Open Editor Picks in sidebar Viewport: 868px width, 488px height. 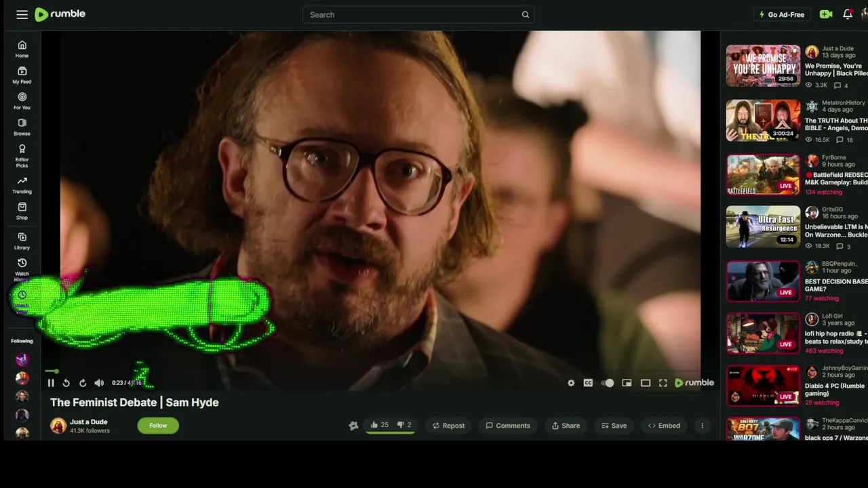point(22,155)
